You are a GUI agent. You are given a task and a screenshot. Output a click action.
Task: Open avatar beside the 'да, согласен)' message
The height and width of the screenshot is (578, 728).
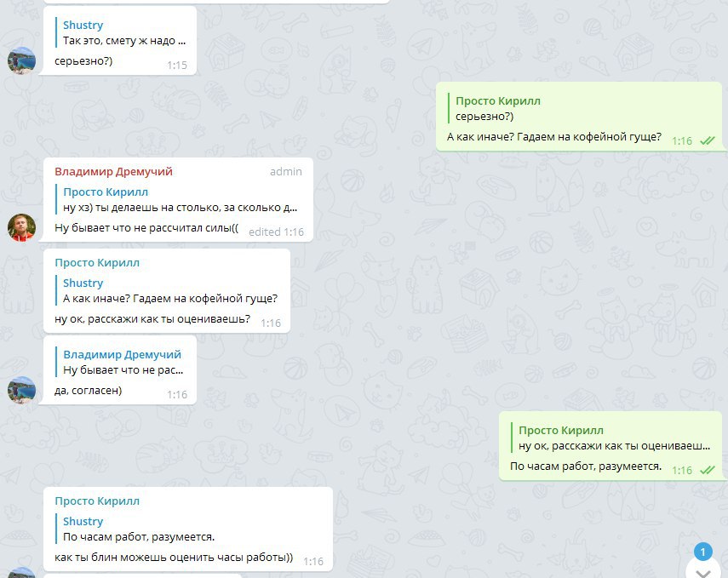pos(22,390)
